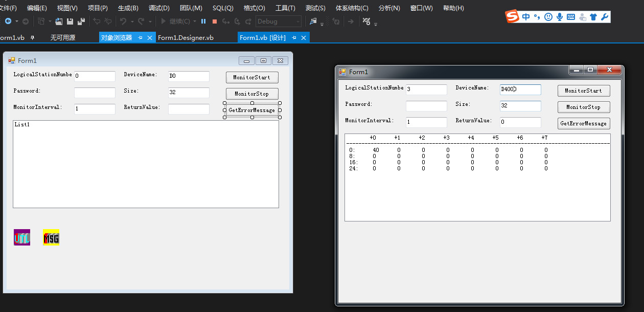644x312 pixels.
Task: Click the red stop debugging icon
Action: coord(215,21)
